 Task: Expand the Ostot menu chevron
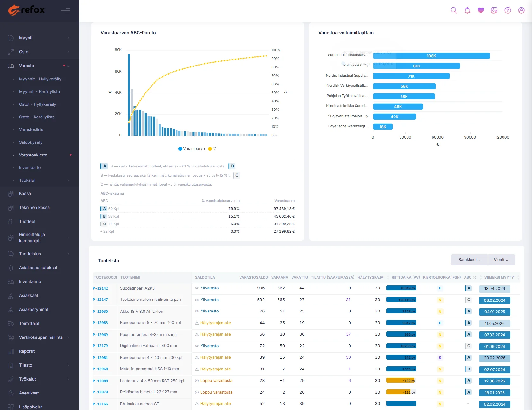68,52
